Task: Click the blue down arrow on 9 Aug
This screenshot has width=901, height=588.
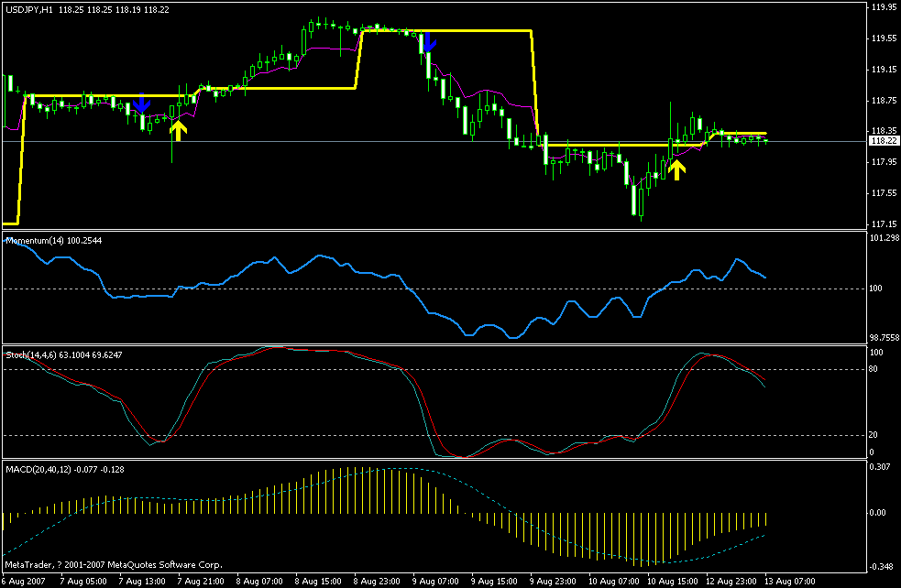Action: click(427, 42)
